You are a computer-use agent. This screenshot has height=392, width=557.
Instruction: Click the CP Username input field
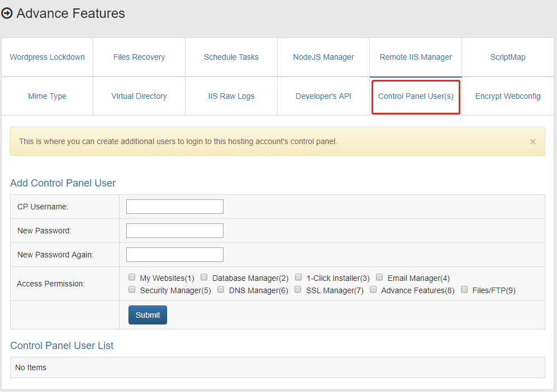[x=174, y=206]
